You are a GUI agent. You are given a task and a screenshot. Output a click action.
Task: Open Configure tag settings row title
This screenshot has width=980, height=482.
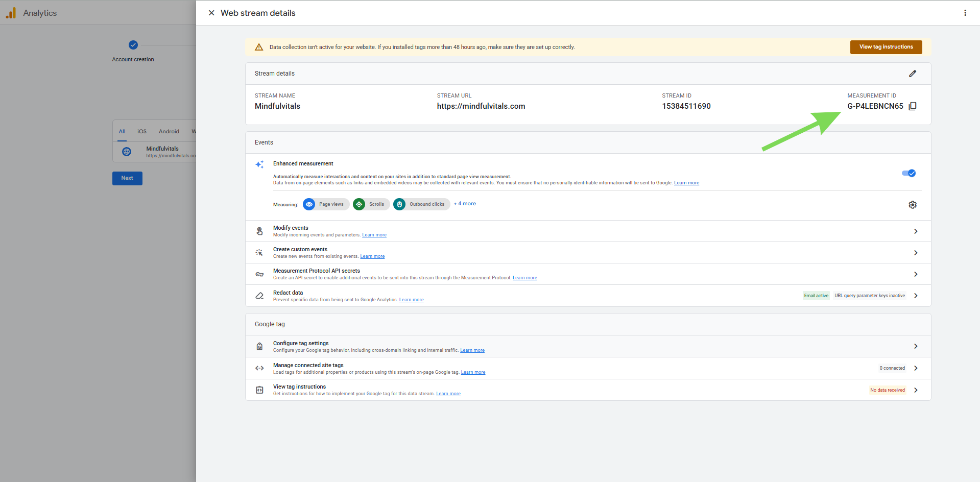[x=301, y=343]
